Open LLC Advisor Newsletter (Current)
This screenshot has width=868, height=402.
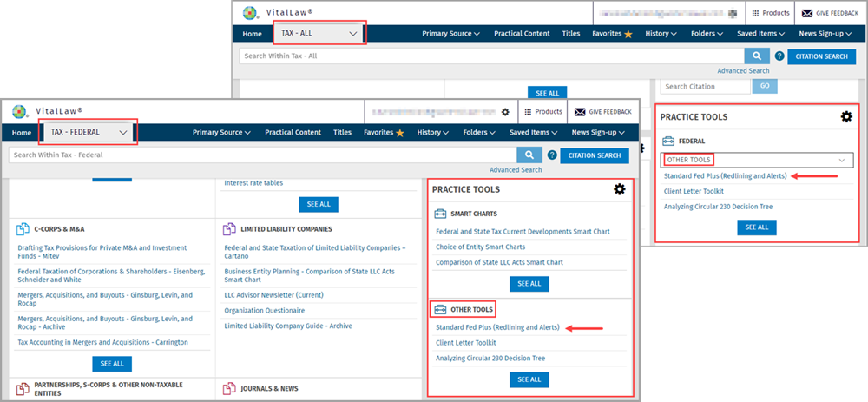point(273,295)
